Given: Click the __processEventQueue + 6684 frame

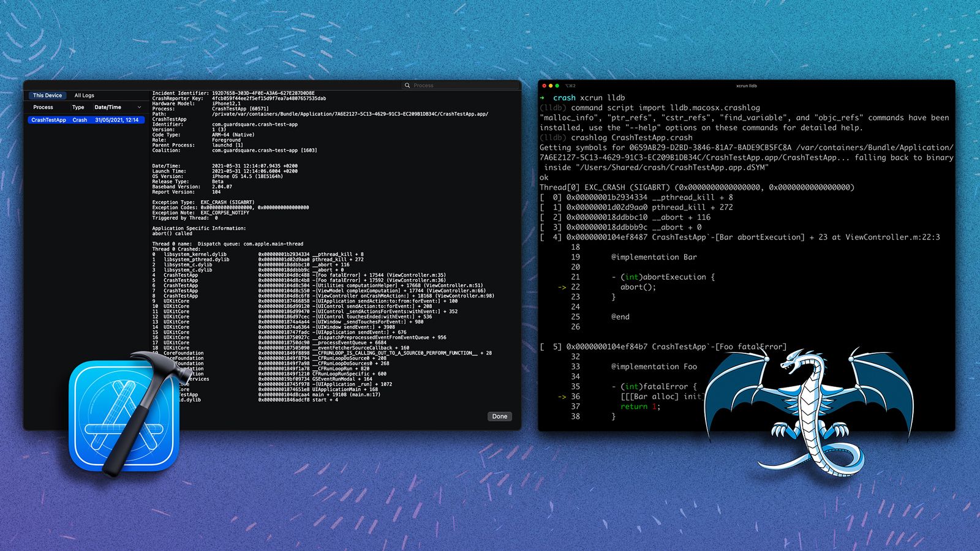Looking at the screenshot, I should coord(269,343).
